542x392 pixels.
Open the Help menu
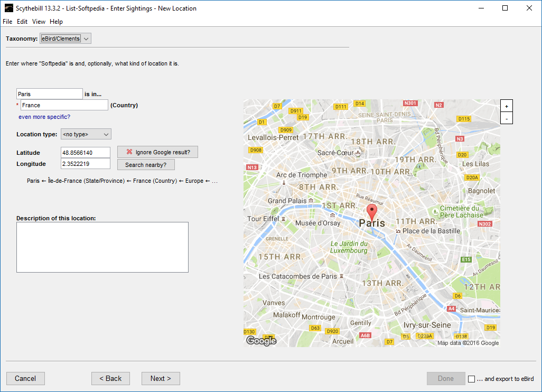click(56, 22)
